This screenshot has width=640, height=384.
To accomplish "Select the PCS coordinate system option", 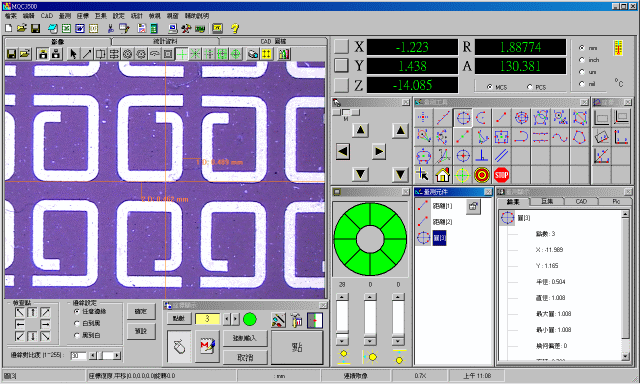I will (530, 87).
